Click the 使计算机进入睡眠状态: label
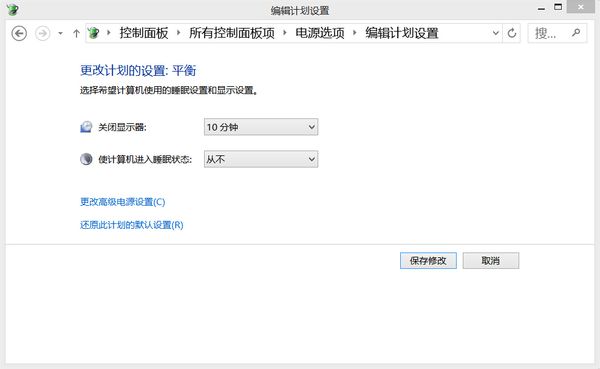Image resolution: width=600 pixels, height=369 pixels. [x=145, y=159]
